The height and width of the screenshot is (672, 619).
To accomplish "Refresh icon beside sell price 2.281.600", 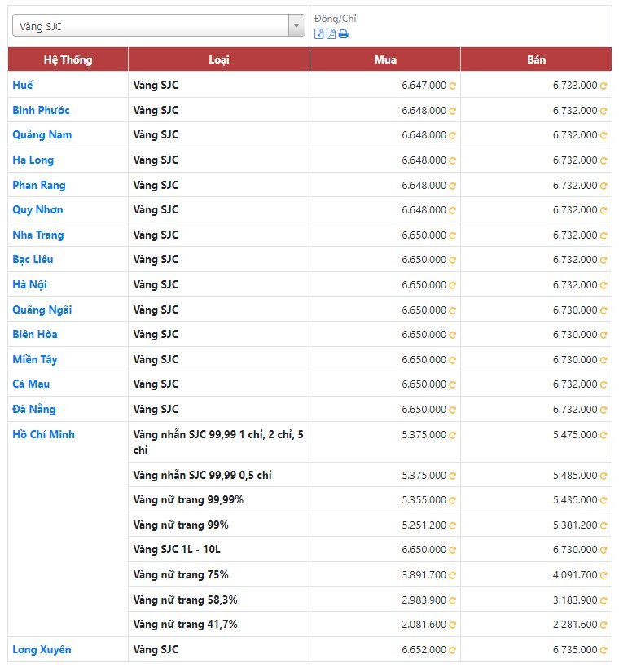I will pos(604,626).
